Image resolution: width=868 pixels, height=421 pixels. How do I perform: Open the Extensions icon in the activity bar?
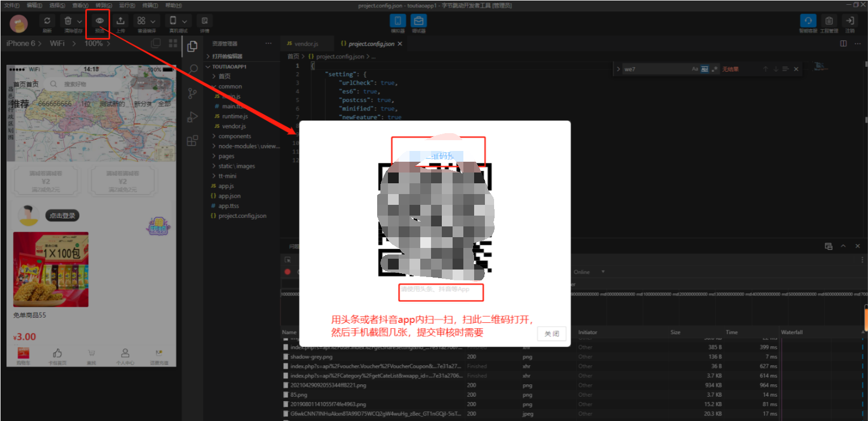(192, 141)
